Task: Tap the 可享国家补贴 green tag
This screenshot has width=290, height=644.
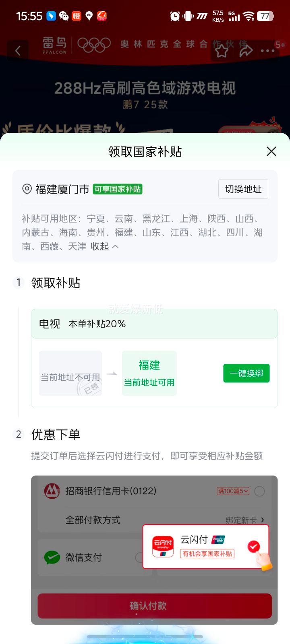Action: click(118, 189)
